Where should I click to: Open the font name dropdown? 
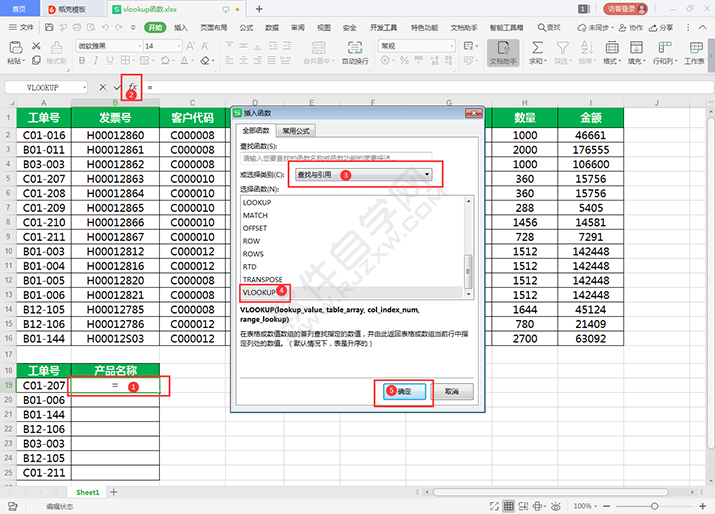pos(140,46)
